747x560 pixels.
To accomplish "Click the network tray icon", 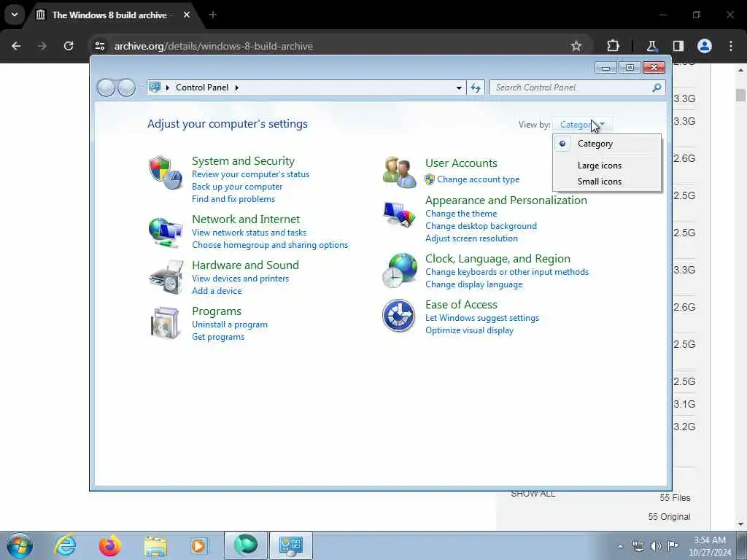I will 638,546.
